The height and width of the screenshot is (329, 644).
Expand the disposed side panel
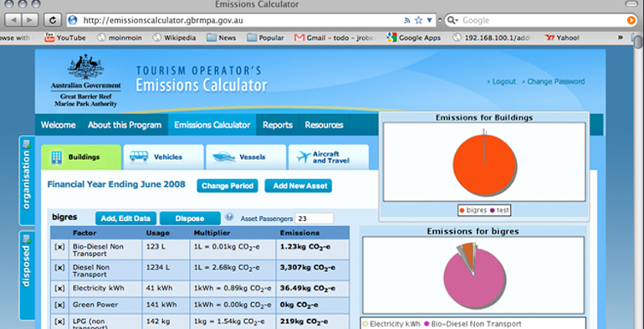(27, 275)
